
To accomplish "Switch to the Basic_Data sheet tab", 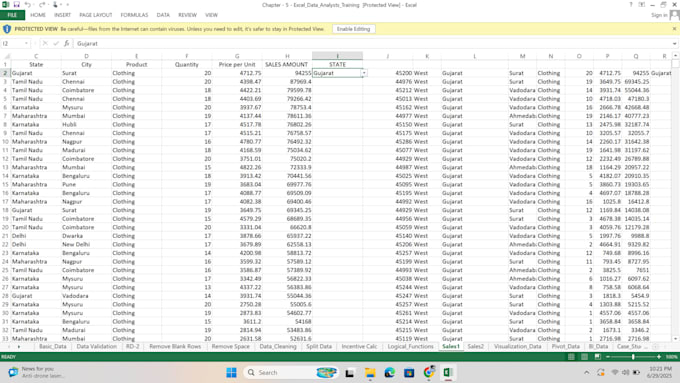I will click(x=53, y=347).
